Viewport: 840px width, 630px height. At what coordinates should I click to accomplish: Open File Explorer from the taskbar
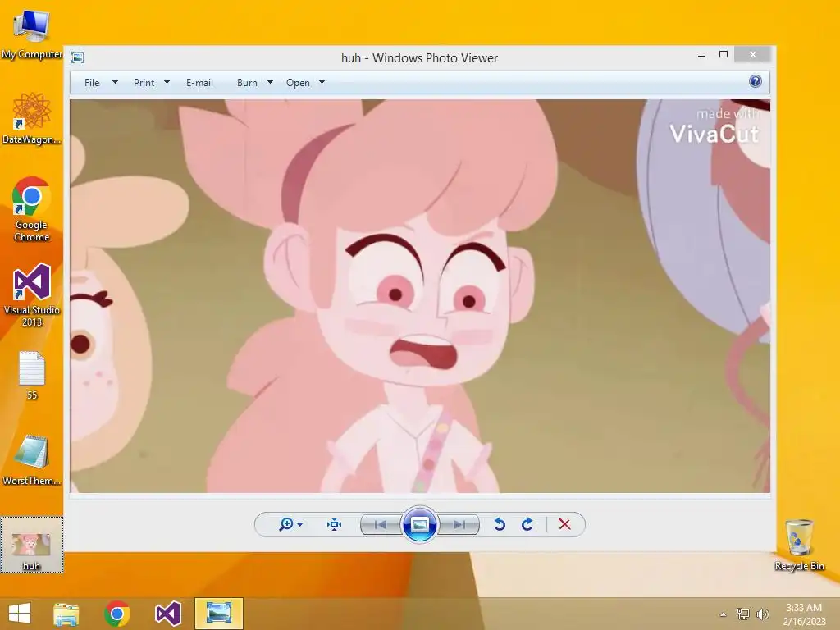[66, 614]
